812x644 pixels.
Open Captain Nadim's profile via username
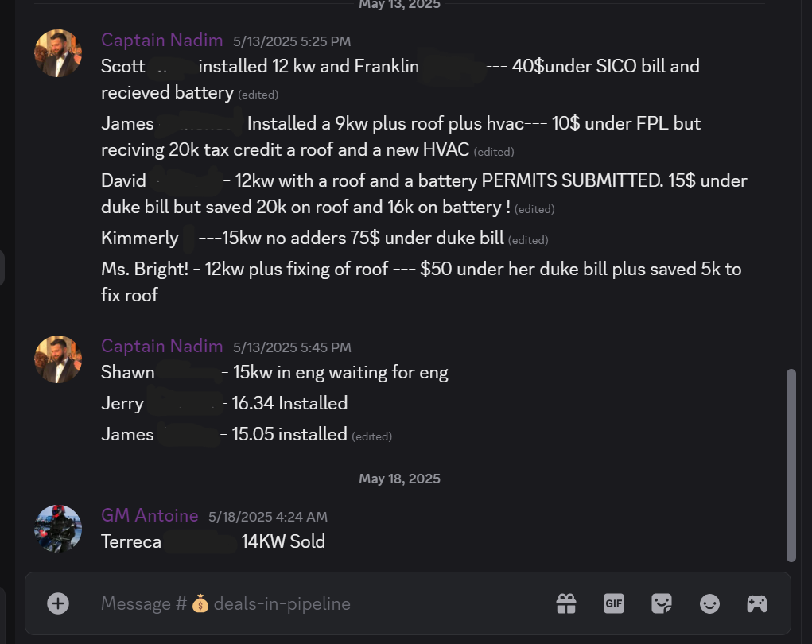click(161, 40)
